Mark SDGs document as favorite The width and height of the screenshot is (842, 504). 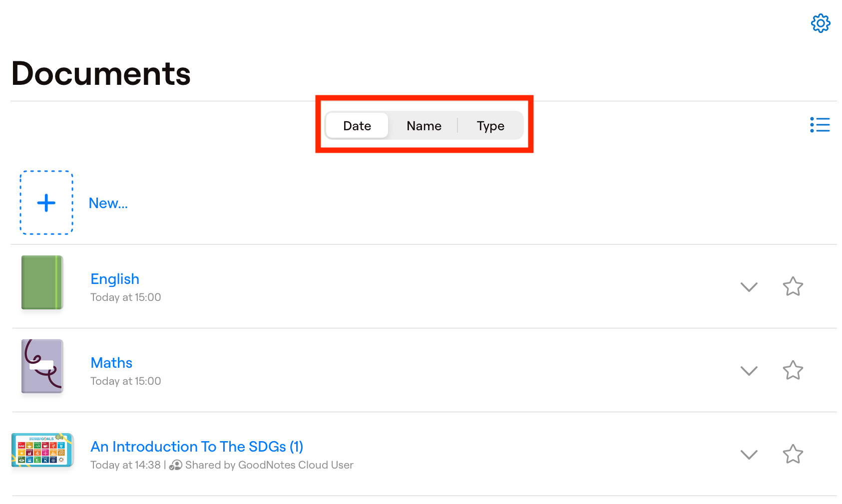tap(793, 454)
